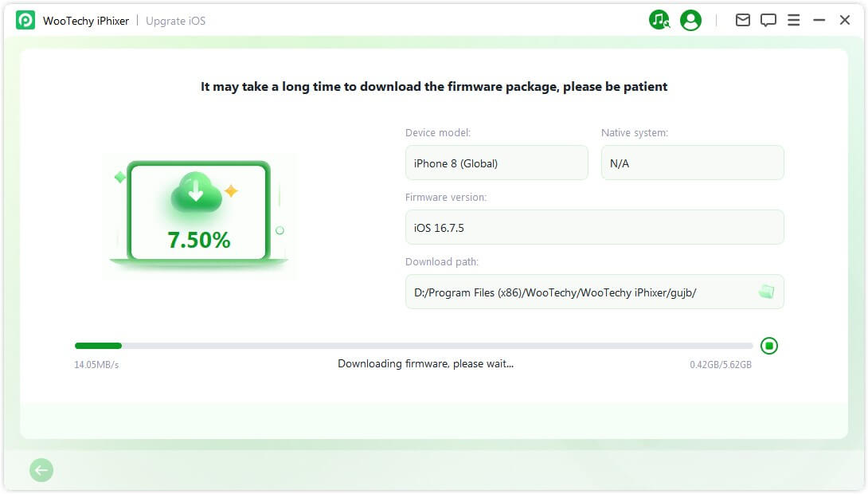This screenshot has width=868, height=494.
Task: Open the feedback chat bubble icon
Action: point(768,21)
